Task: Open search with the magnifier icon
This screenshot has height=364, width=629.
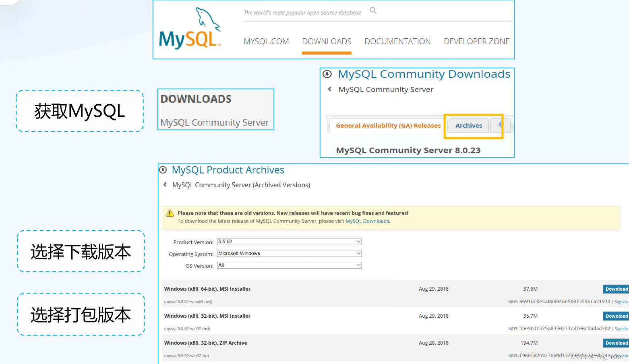Action: (372, 10)
